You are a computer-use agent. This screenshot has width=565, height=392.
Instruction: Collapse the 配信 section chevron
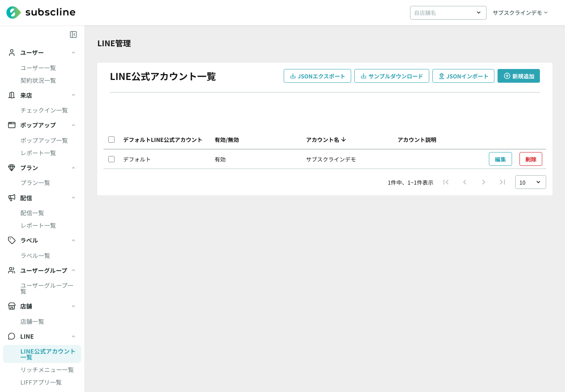click(73, 198)
